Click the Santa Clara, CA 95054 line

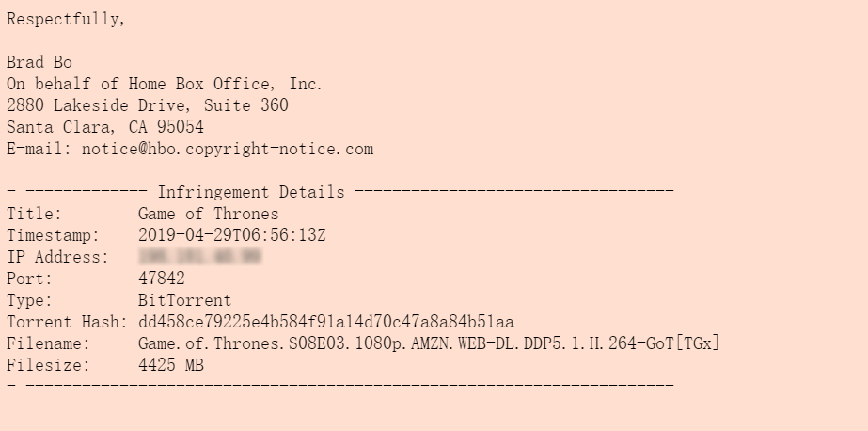105,127
